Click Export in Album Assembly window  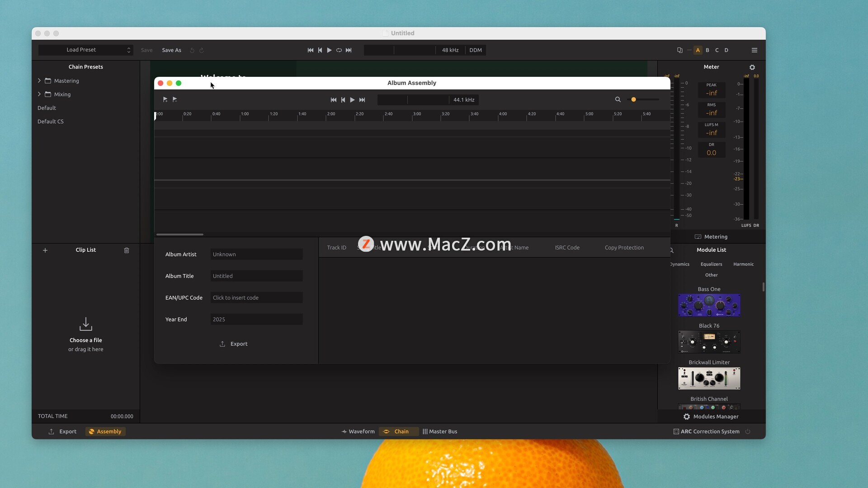pos(234,344)
